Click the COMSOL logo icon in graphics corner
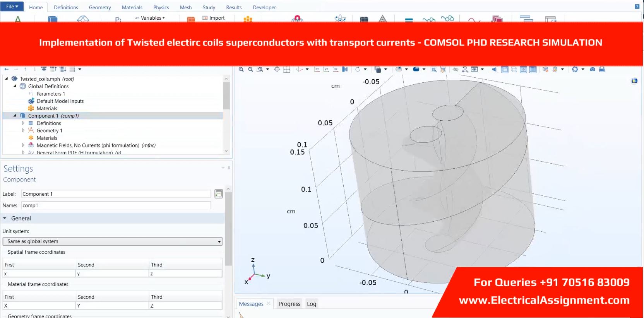The width and height of the screenshot is (644, 318). [634, 81]
